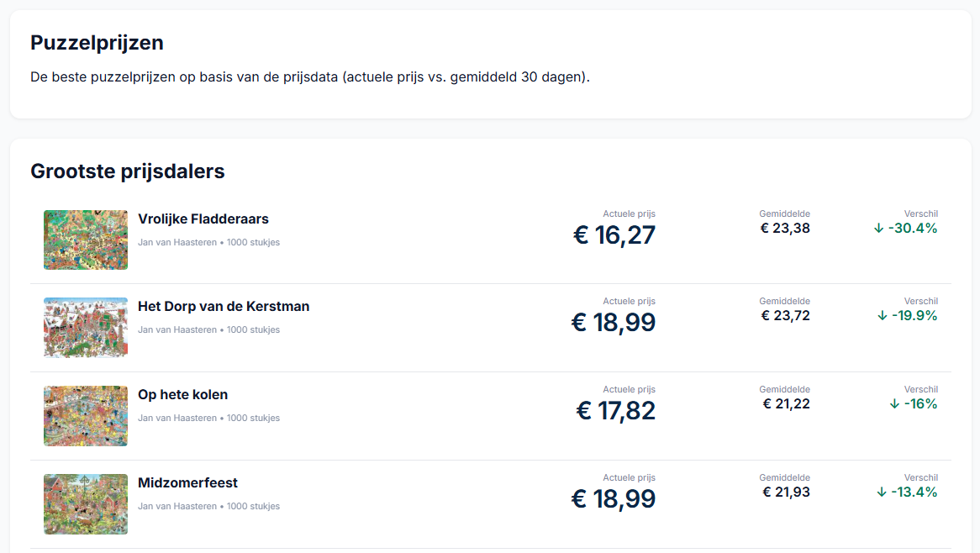The image size is (980, 553).
Task: Click the current price € 16,27
Action: click(614, 235)
